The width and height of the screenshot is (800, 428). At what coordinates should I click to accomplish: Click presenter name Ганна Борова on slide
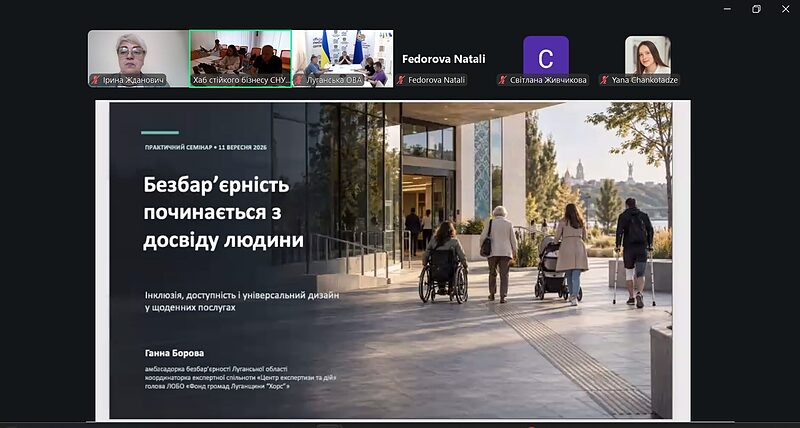click(x=174, y=353)
